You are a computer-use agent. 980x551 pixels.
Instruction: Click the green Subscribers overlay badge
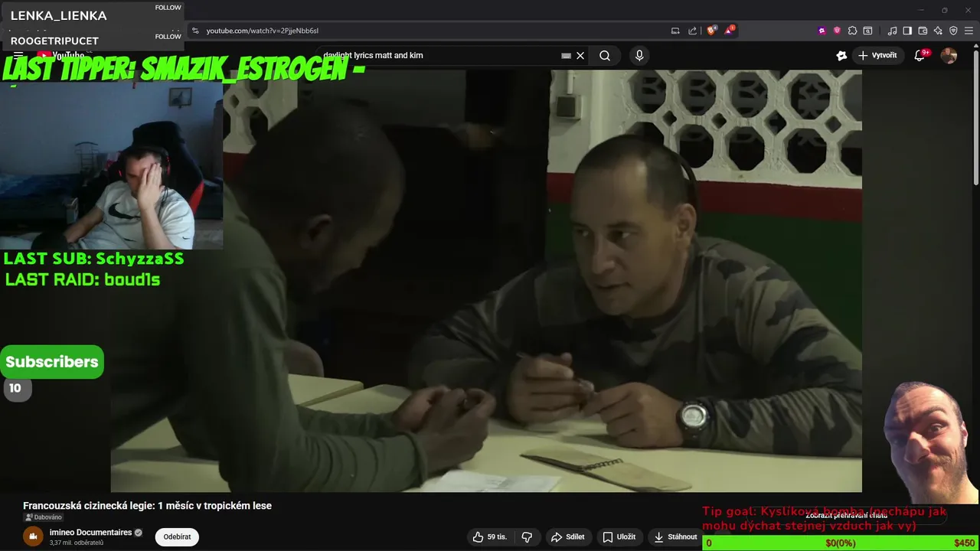[x=52, y=362]
